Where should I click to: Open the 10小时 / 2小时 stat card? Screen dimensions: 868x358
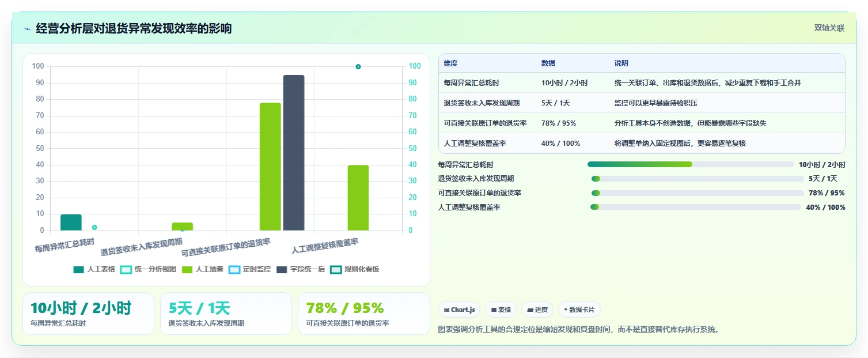pyautogui.click(x=88, y=314)
